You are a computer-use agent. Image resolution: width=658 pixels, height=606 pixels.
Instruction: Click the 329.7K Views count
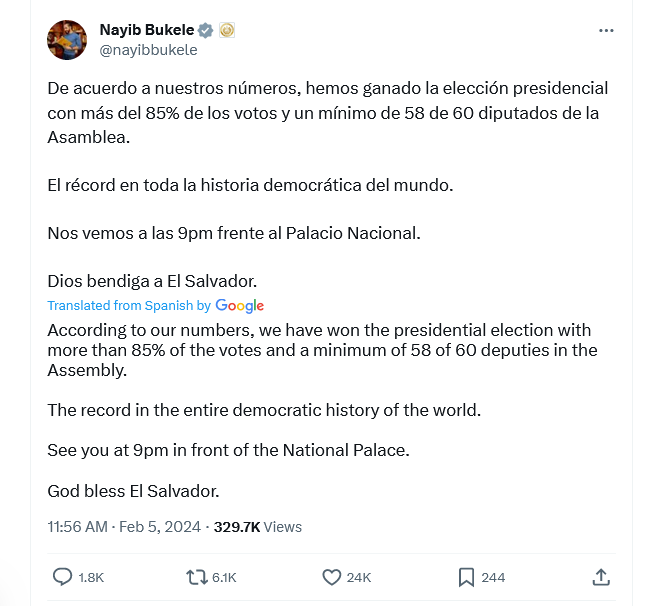click(258, 527)
